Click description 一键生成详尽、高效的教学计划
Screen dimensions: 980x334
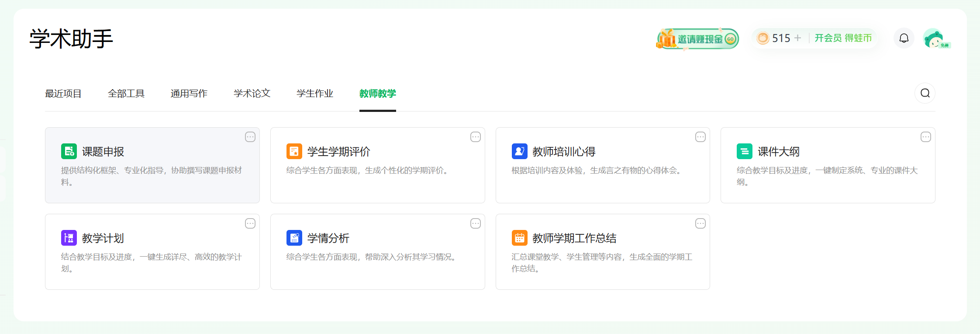151,263
